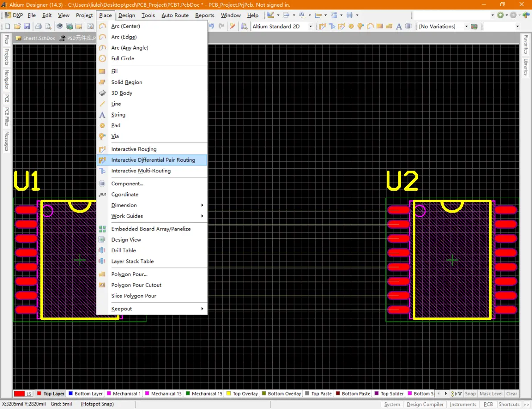Choose Polygon Pour... from Place menu

point(152,274)
